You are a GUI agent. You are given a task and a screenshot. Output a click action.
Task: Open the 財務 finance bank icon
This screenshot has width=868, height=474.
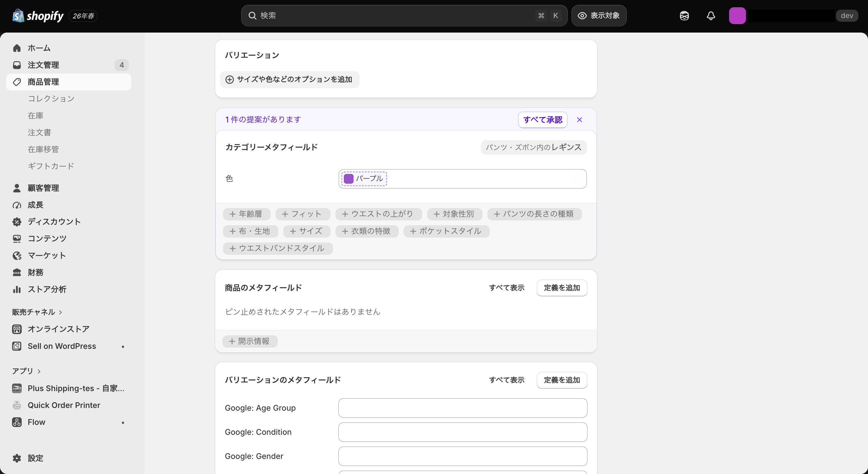click(x=17, y=272)
